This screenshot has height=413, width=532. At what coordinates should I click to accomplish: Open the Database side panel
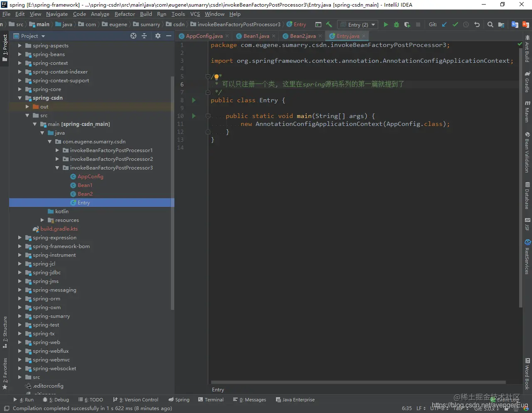point(527,196)
